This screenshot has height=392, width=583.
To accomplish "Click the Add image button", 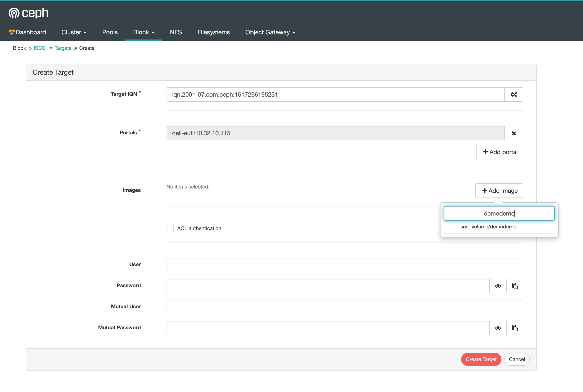I will [x=499, y=191].
